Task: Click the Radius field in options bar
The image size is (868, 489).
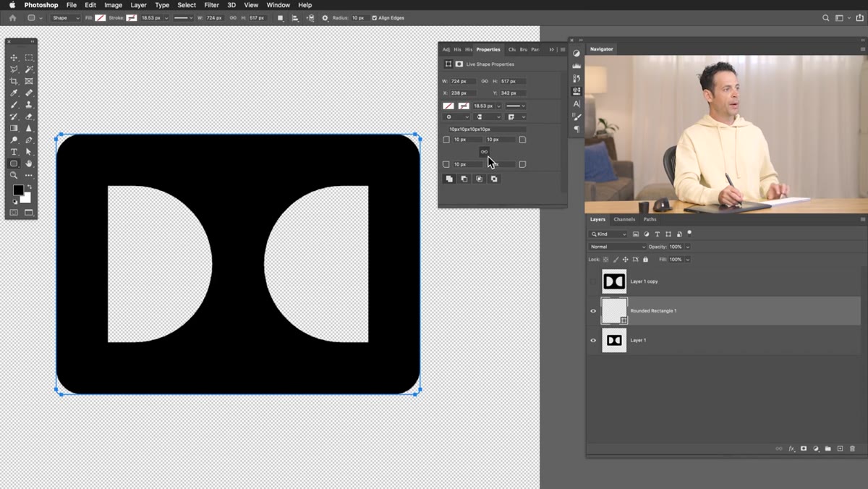Action: click(359, 17)
